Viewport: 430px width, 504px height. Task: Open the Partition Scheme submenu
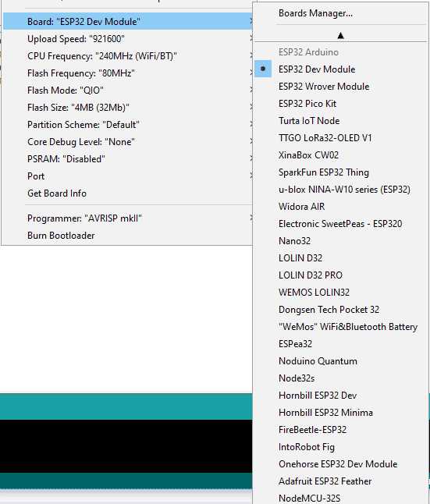[128, 125]
